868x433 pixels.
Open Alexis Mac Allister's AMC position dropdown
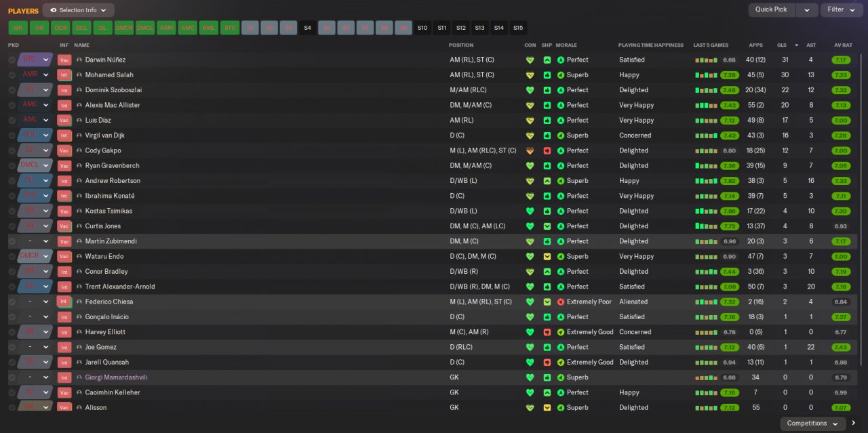tap(36, 105)
